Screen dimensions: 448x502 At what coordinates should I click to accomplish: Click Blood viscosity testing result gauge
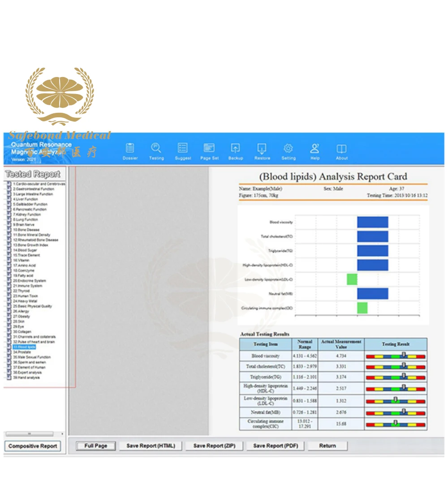click(396, 356)
